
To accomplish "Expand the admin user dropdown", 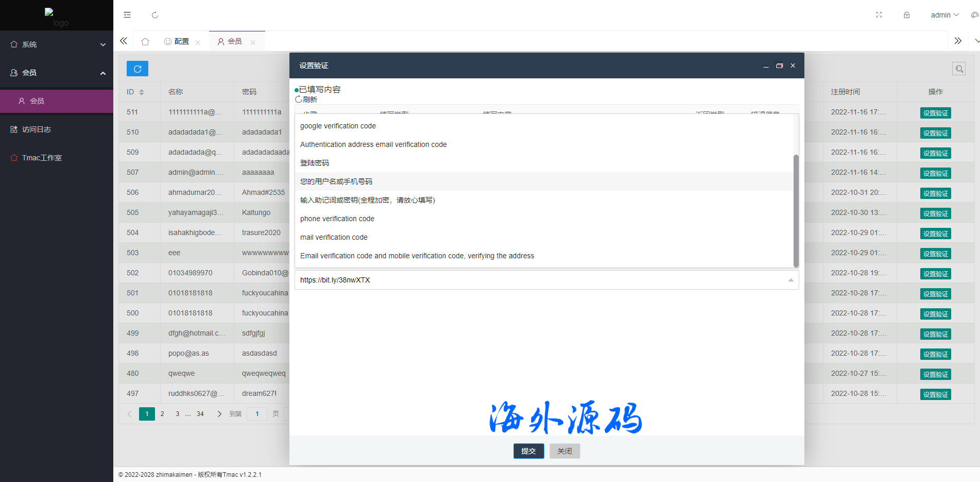I will point(944,15).
